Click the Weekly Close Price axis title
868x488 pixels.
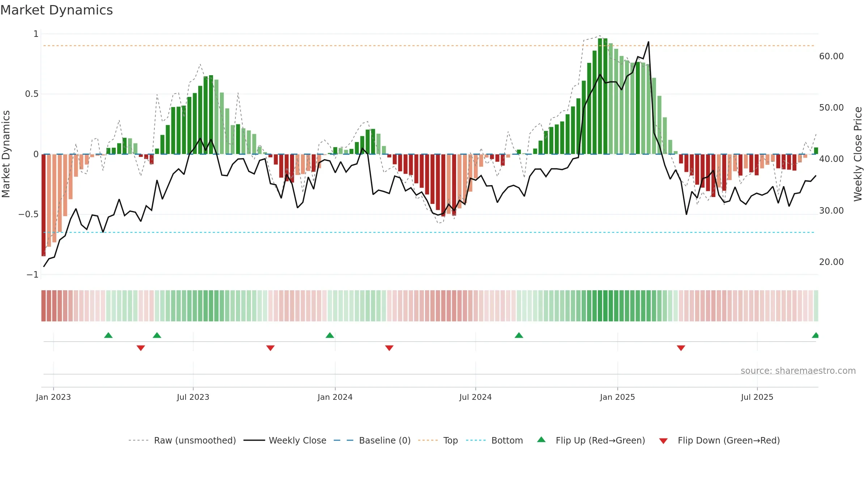pyautogui.click(x=858, y=154)
